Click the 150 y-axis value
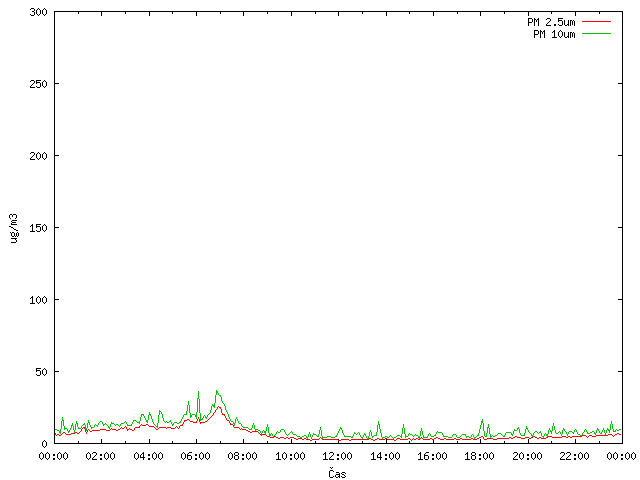The image size is (640, 480). (38, 228)
